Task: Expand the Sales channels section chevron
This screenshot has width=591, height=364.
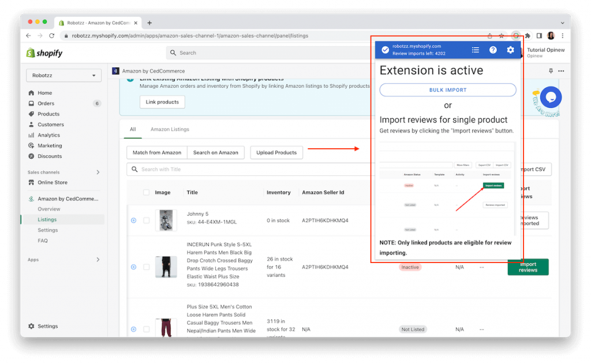Action: (98, 172)
